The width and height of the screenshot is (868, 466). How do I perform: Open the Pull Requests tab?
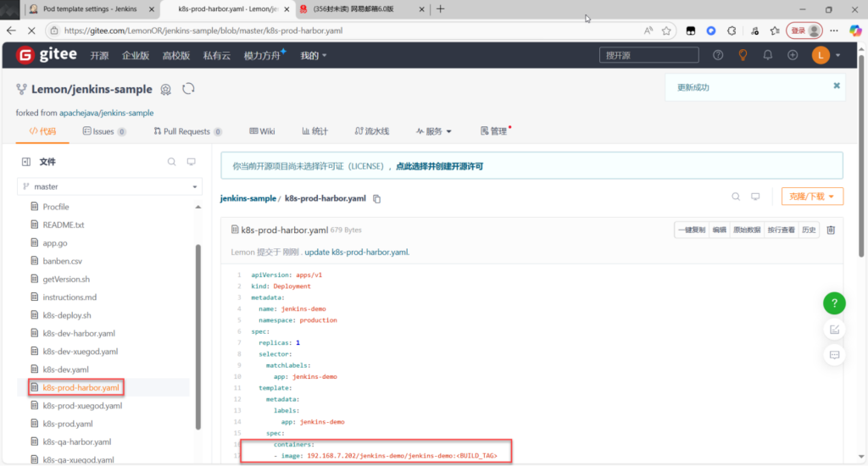click(186, 131)
